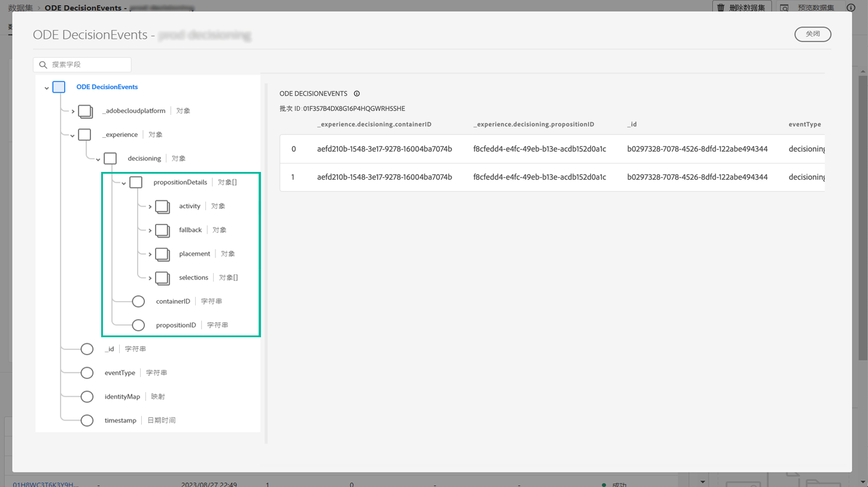Click the eventType field circle icon

pos(87,373)
